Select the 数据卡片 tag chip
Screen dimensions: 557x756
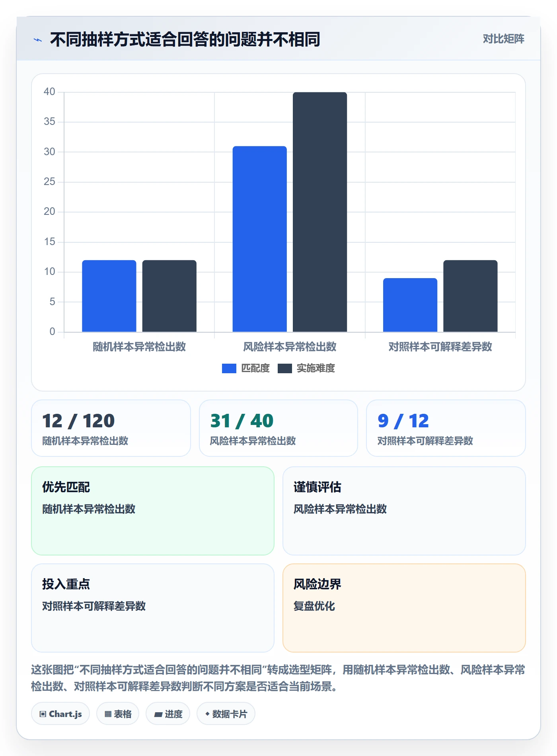pyautogui.click(x=226, y=714)
